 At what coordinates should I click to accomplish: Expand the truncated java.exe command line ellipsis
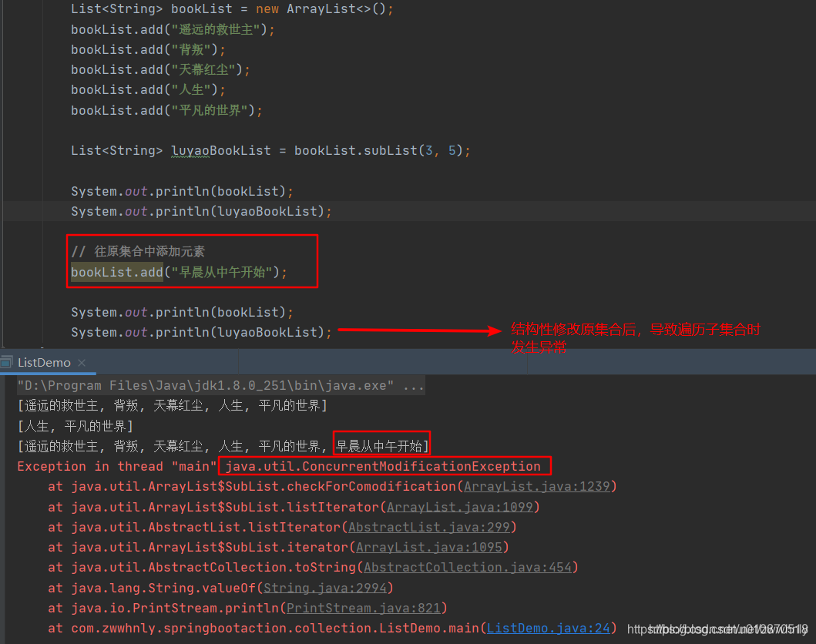[413, 385]
